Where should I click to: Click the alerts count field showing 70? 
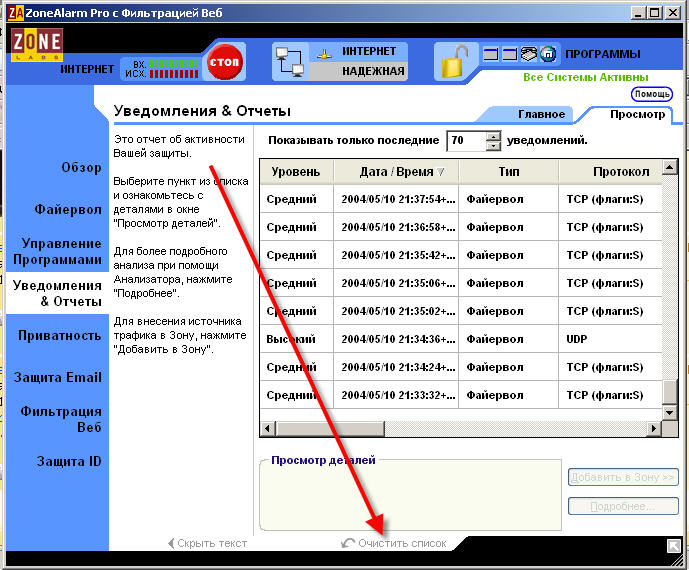pyautogui.click(x=467, y=141)
